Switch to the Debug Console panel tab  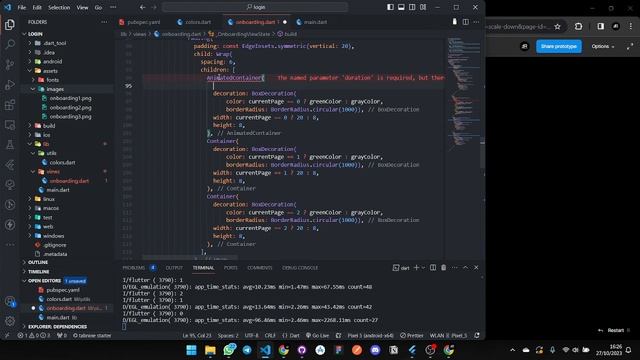click(300, 268)
